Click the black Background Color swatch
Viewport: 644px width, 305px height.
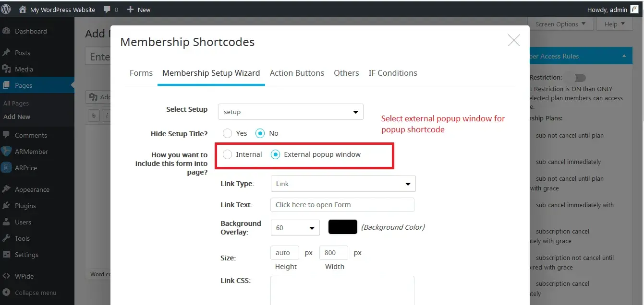[x=342, y=227]
